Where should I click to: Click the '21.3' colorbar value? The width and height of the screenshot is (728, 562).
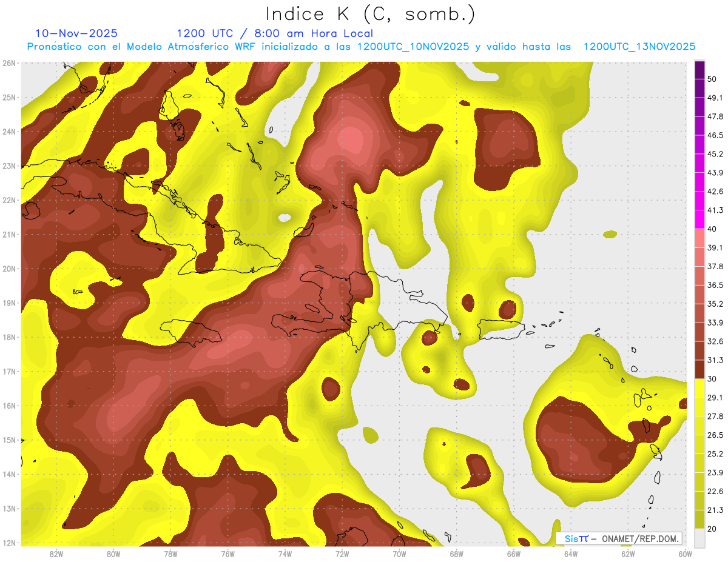(715, 510)
